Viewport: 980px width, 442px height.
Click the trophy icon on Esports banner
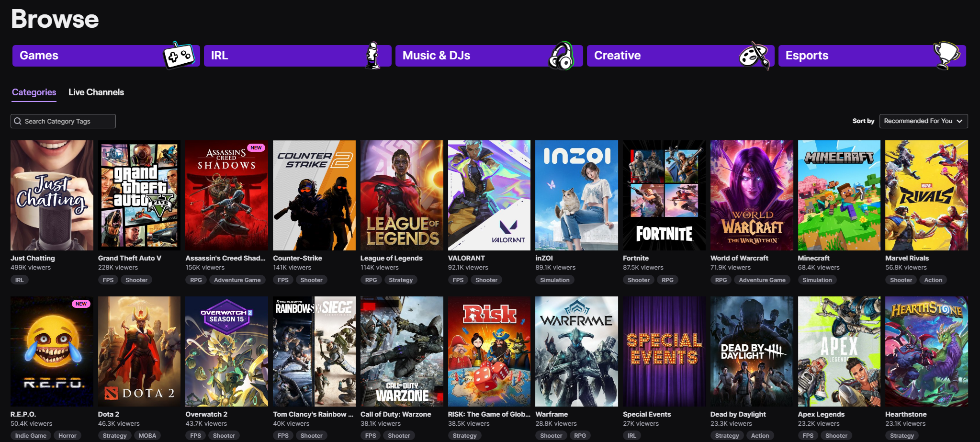pyautogui.click(x=946, y=55)
